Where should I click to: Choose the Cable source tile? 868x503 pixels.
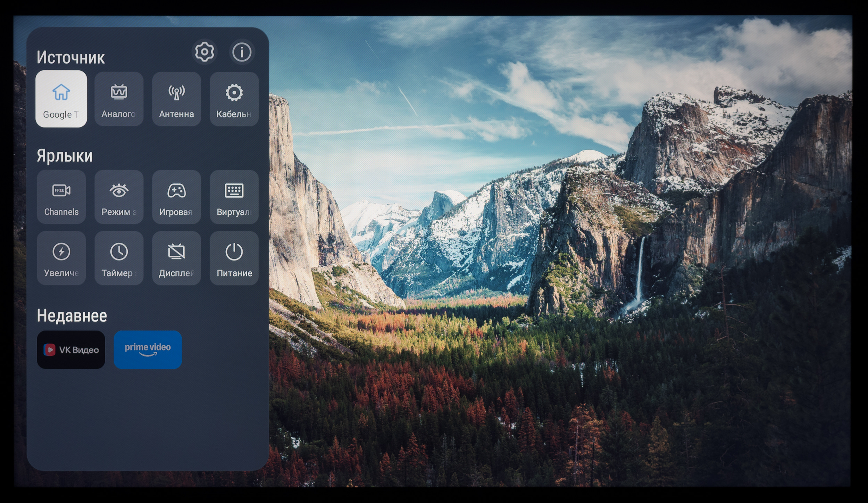pos(234,99)
